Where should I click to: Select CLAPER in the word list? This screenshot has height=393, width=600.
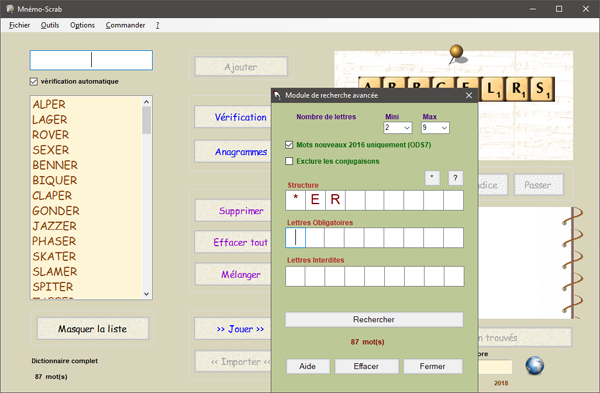(52, 196)
